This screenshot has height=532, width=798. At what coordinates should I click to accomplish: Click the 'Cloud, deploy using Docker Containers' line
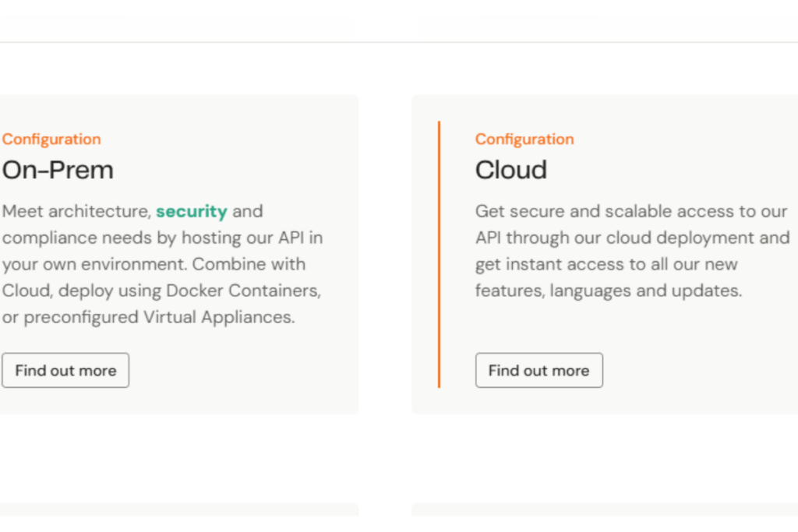161,291
